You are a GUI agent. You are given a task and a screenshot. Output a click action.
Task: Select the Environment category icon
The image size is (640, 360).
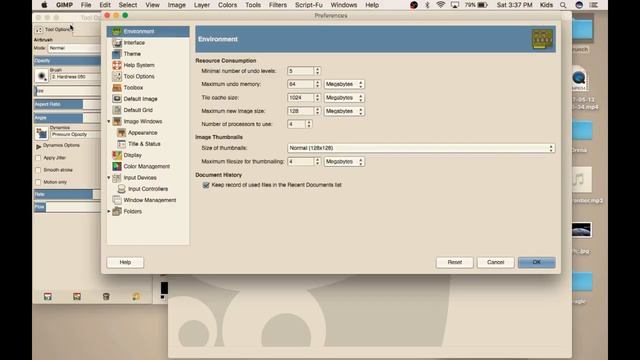tap(117, 31)
